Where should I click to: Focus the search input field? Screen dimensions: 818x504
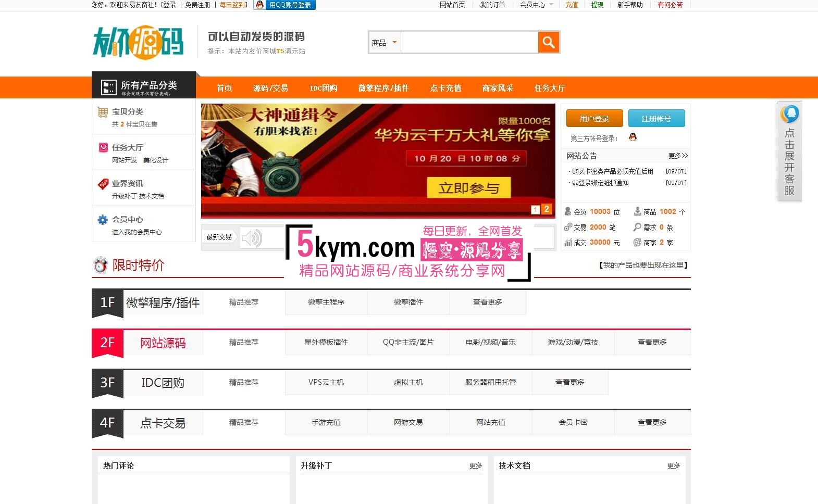click(469, 43)
